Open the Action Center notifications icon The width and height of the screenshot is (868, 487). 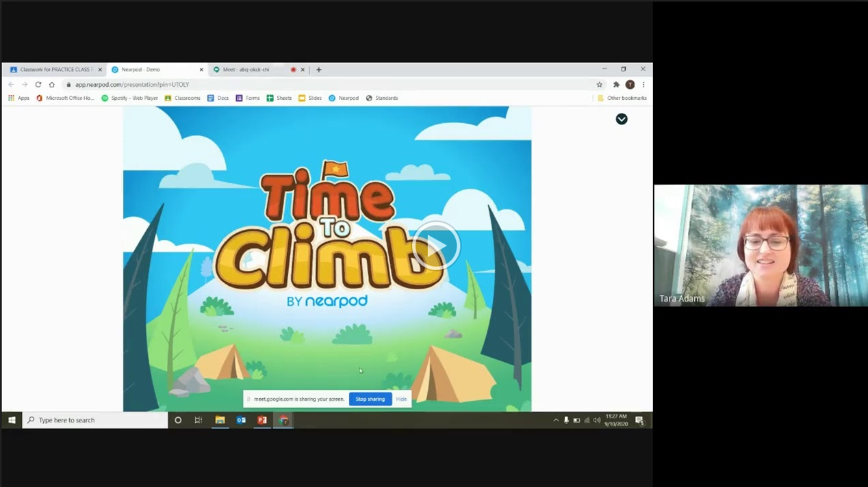coord(639,420)
